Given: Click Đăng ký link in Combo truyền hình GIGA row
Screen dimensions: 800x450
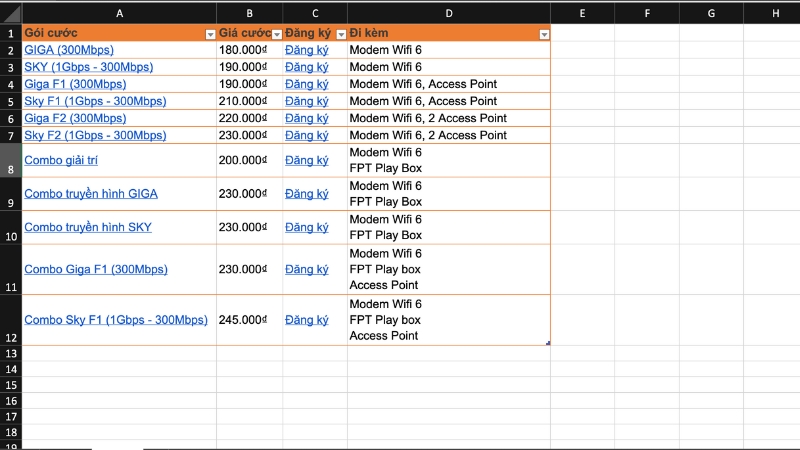Looking at the screenshot, I should click(x=306, y=194).
